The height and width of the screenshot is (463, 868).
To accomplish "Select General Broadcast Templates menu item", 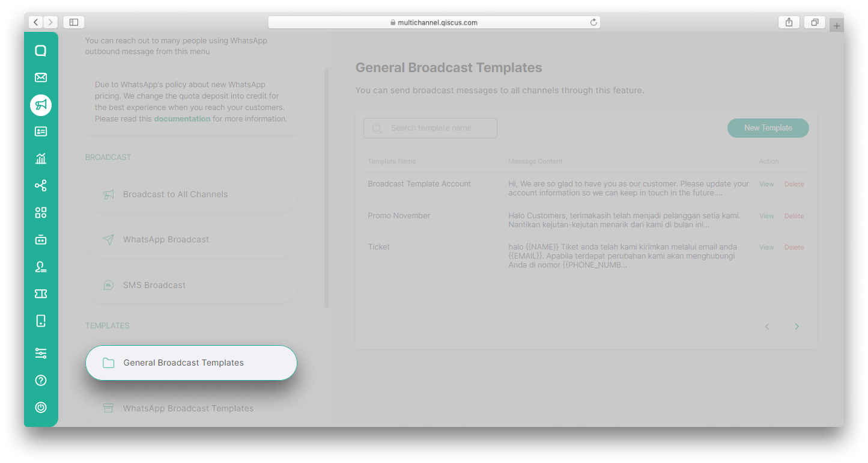I will tap(192, 363).
